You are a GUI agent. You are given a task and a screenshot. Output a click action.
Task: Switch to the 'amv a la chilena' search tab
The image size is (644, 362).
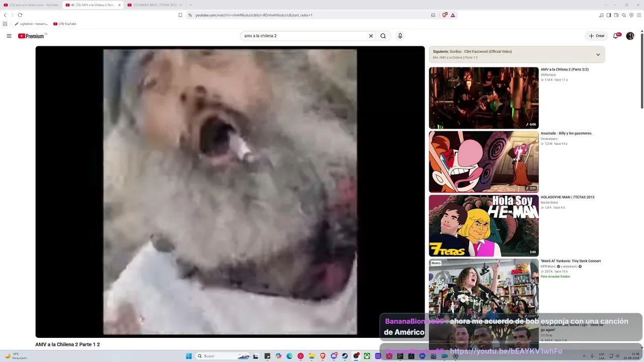click(31, 5)
